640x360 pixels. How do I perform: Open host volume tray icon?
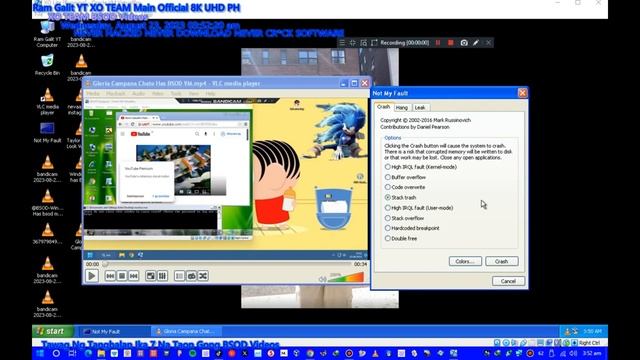pyautogui.click(x=573, y=353)
